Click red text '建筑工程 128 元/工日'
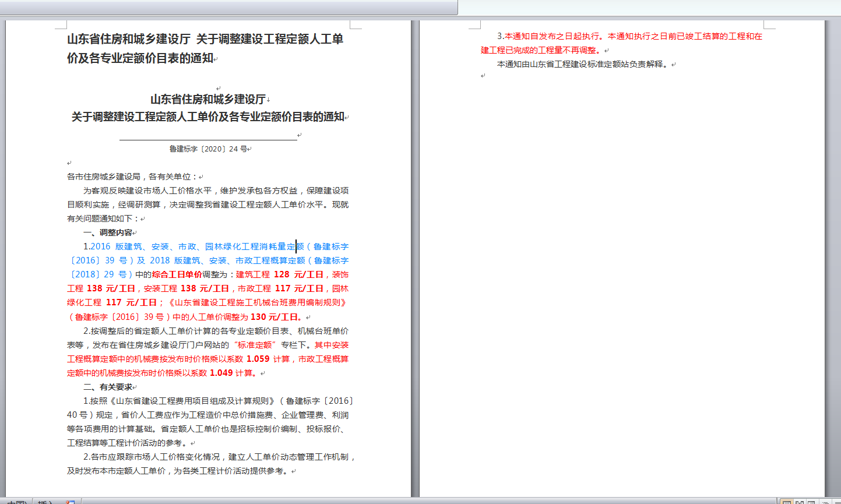 coord(279,274)
